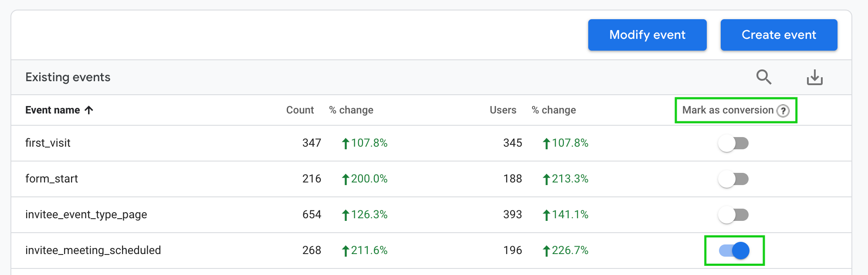
Task: Click the download events icon
Action: [814, 77]
